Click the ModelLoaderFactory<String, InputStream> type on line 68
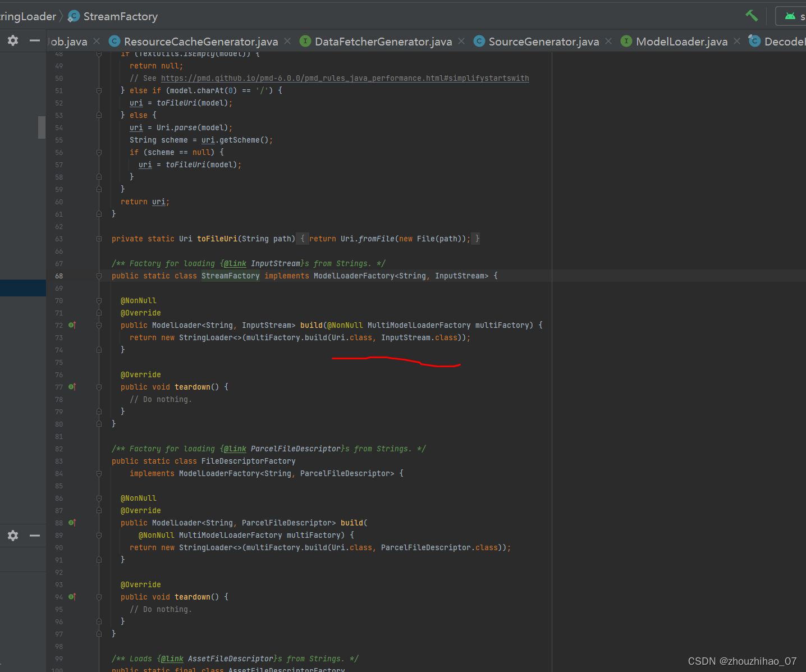The height and width of the screenshot is (672, 806). pos(401,276)
